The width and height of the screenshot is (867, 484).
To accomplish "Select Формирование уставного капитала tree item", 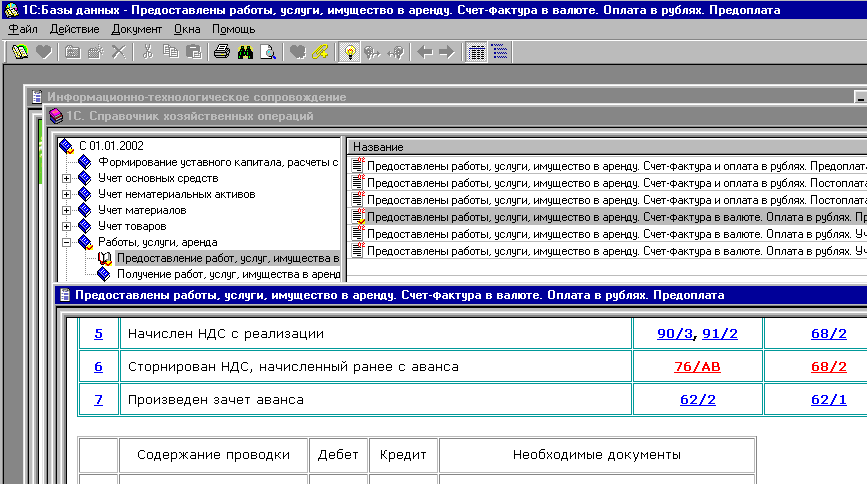I will [218, 162].
